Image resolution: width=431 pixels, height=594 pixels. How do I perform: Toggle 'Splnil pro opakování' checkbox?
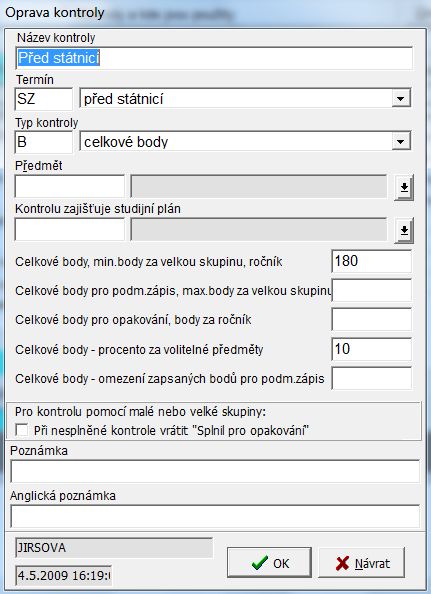point(22,430)
